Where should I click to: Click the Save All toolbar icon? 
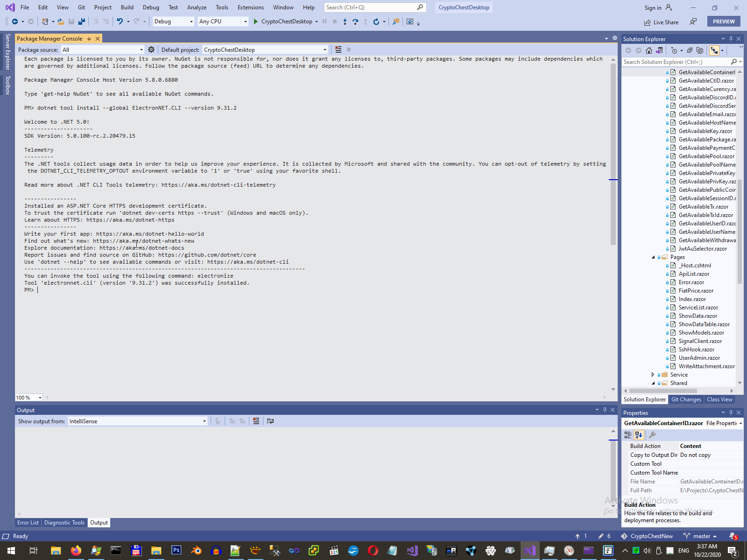click(x=82, y=21)
